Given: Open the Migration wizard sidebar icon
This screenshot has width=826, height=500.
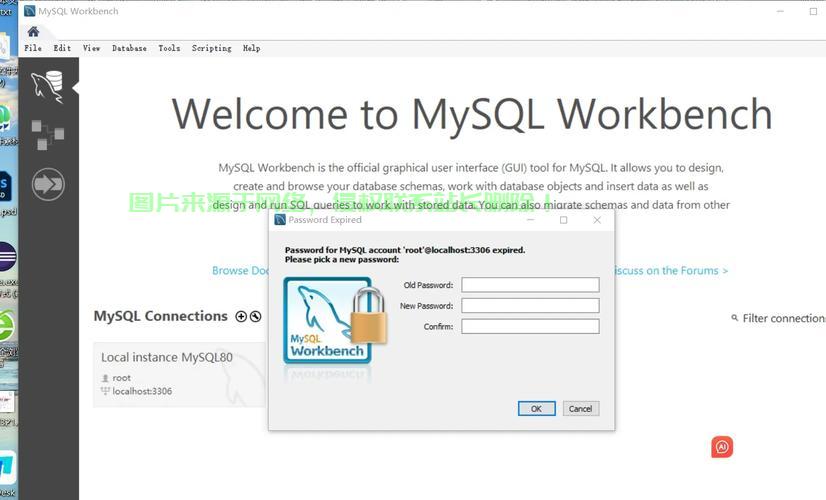Looking at the screenshot, I should 48,184.
